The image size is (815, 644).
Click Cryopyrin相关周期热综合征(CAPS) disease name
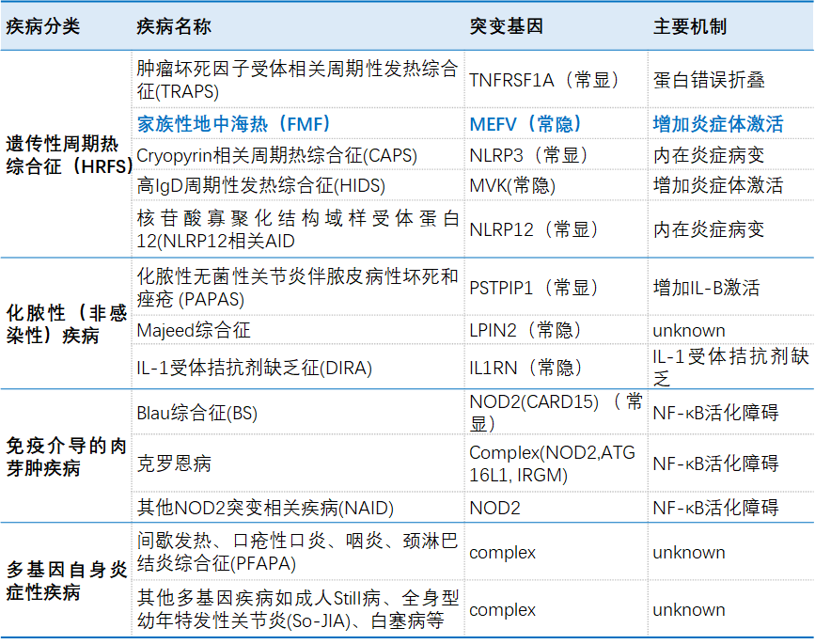coord(277,155)
